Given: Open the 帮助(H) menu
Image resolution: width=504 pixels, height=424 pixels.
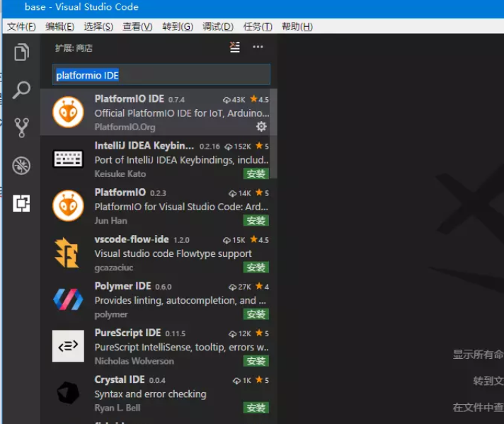Looking at the screenshot, I should coord(297,27).
